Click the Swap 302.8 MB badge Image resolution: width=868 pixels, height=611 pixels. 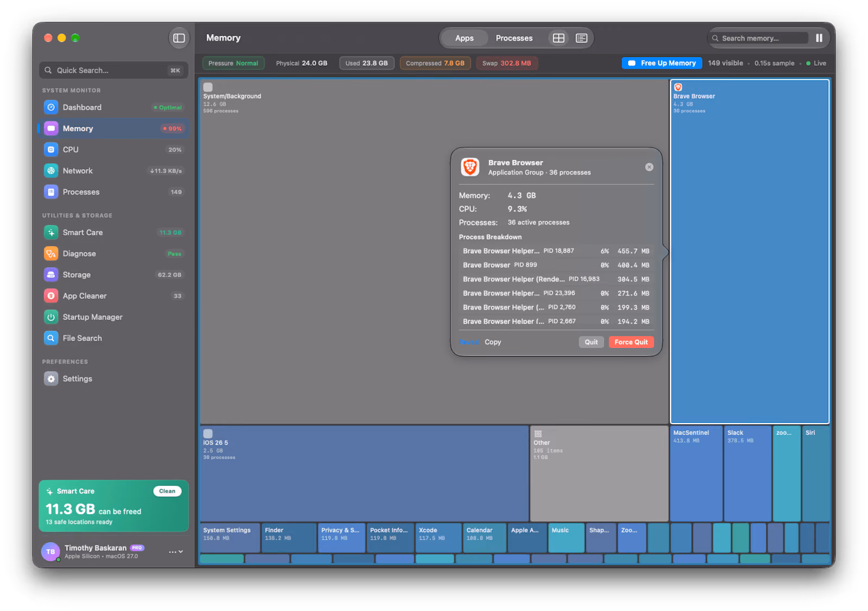pos(506,63)
